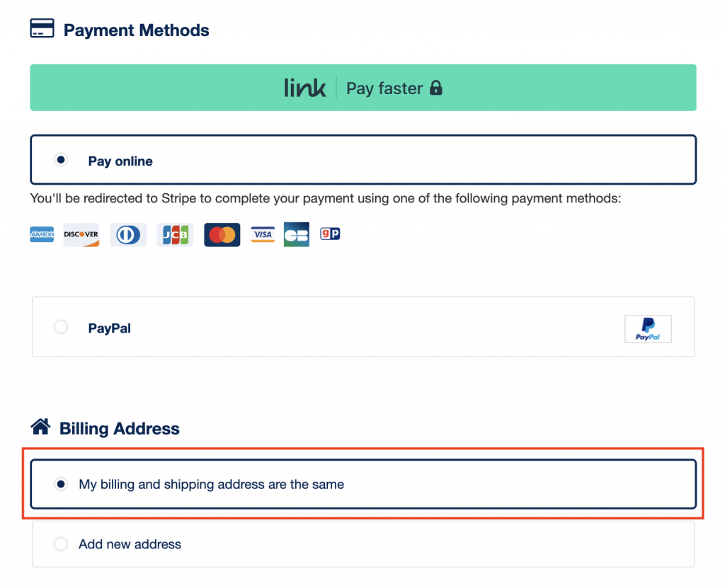Select the Pay online radio button

click(x=61, y=160)
